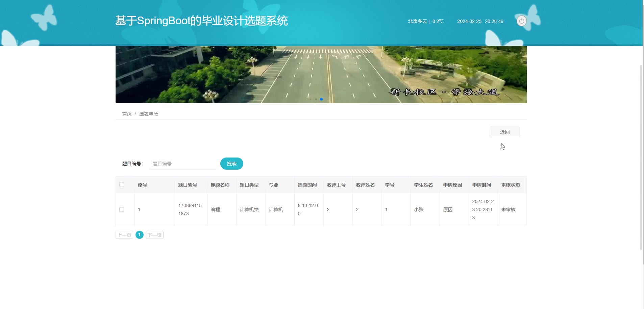Click the campus banner image
The image size is (644, 309).
click(321, 74)
